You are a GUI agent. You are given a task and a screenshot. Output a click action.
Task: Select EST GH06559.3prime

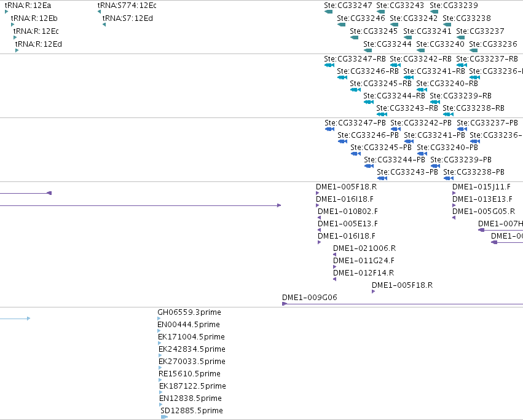click(189, 312)
